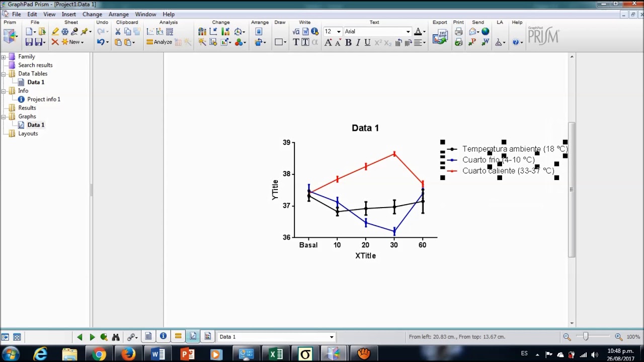Collapse the Data Tables folder
Screen dimensions: 644x362
click(x=4, y=74)
